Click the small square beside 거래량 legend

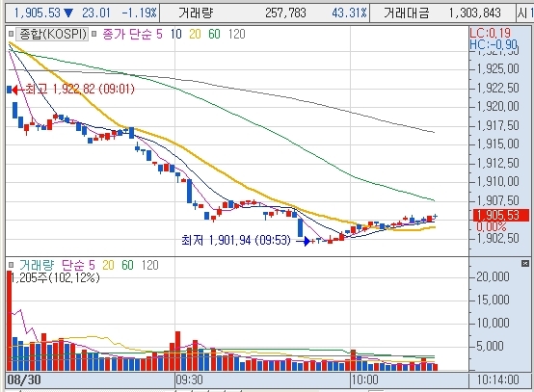click(x=11, y=265)
